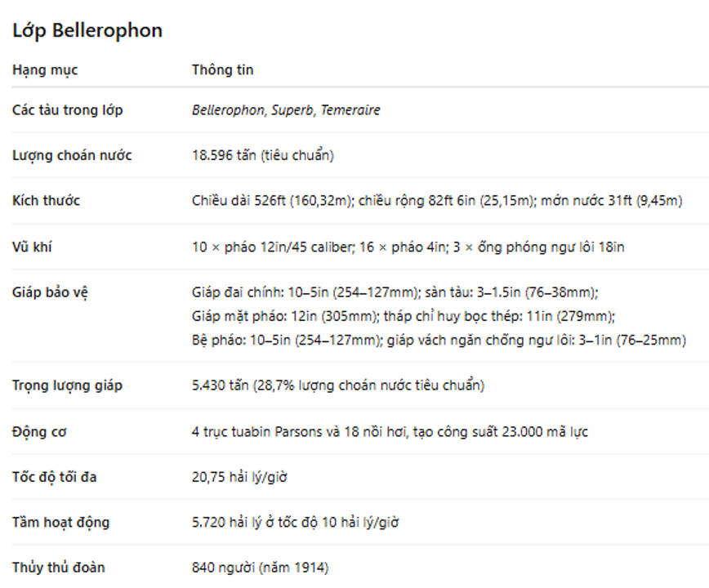Select the "840 người (năm 1914)" crew value

[x=260, y=567]
